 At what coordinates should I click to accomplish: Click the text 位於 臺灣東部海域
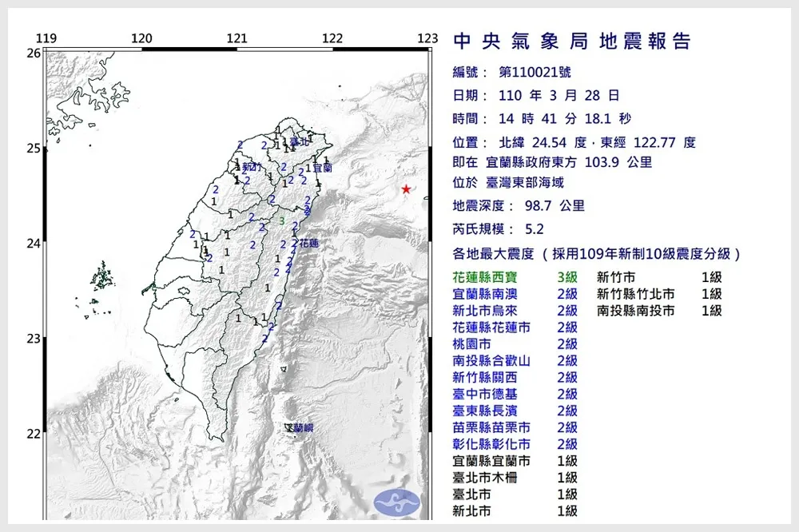[x=508, y=182]
